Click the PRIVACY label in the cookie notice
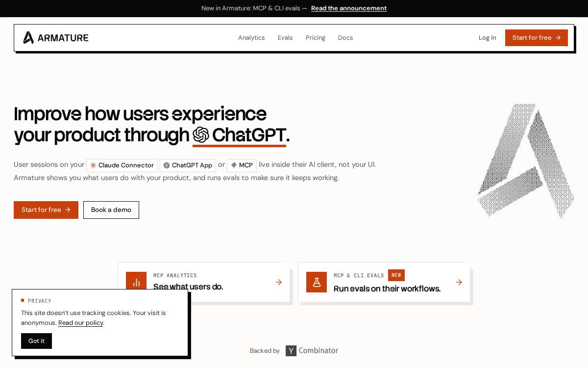 tap(40, 301)
